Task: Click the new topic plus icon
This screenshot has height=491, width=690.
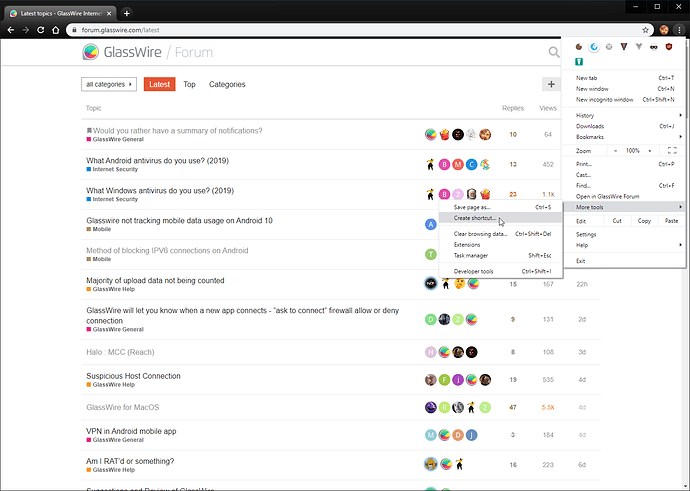Action: coord(550,85)
